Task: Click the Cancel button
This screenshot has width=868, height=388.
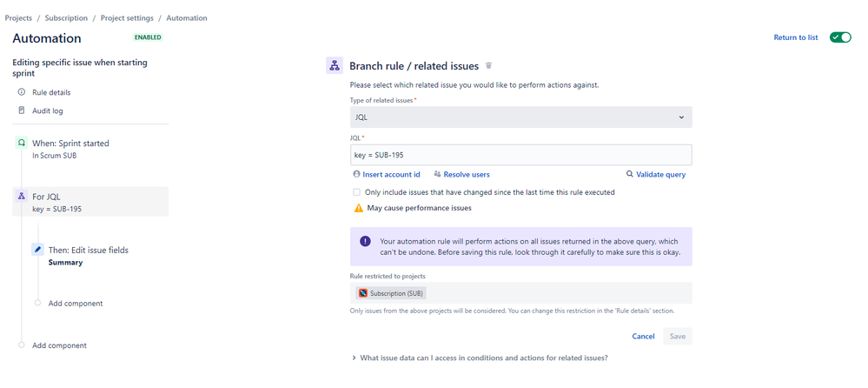Action: (x=643, y=336)
